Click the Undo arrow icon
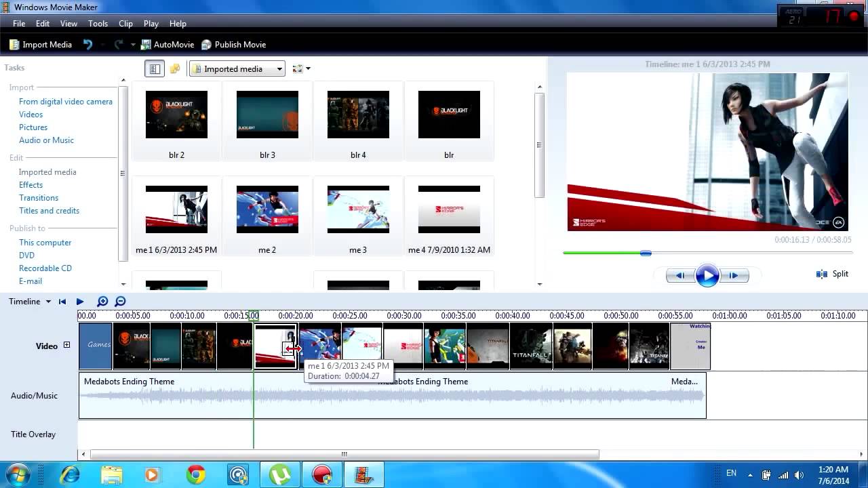868x488 pixels. pos(87,45)
